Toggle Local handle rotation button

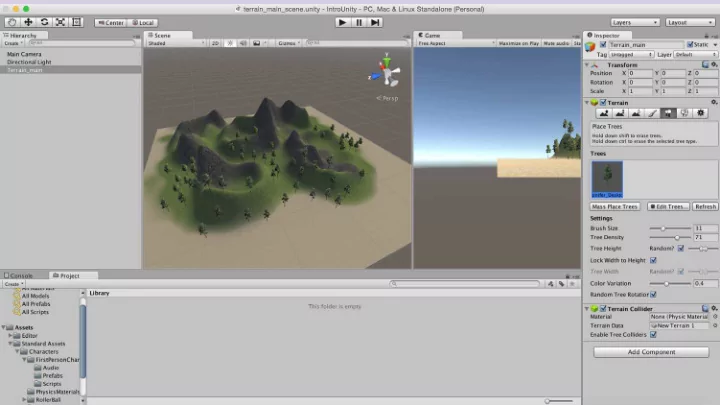[x=143, y=22]
